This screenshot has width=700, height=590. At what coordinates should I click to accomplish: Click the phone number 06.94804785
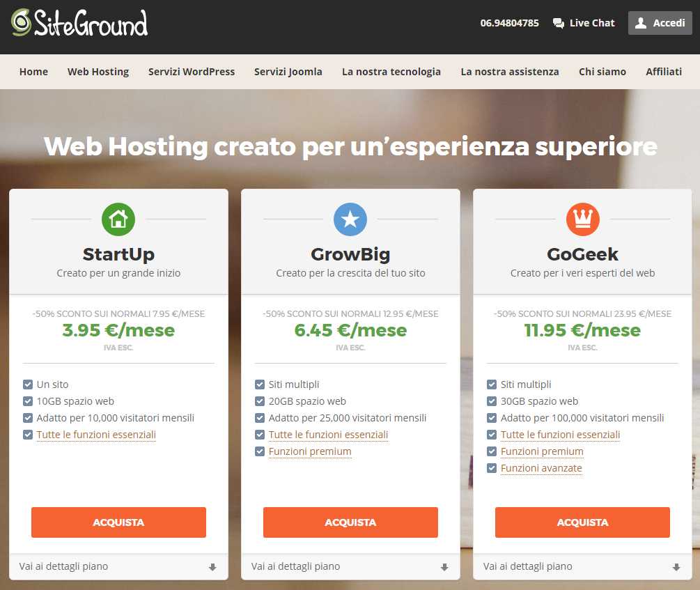click(x=509, y=23)
